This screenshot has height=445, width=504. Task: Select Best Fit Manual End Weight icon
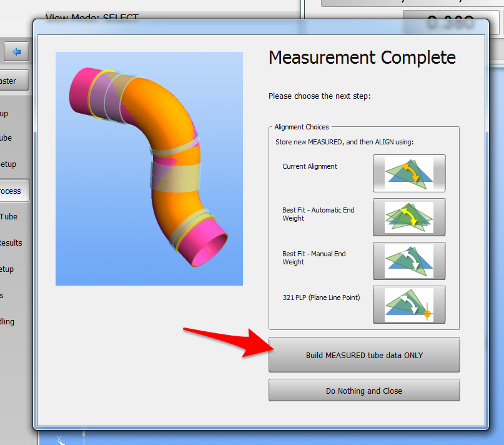click(409, 261)
